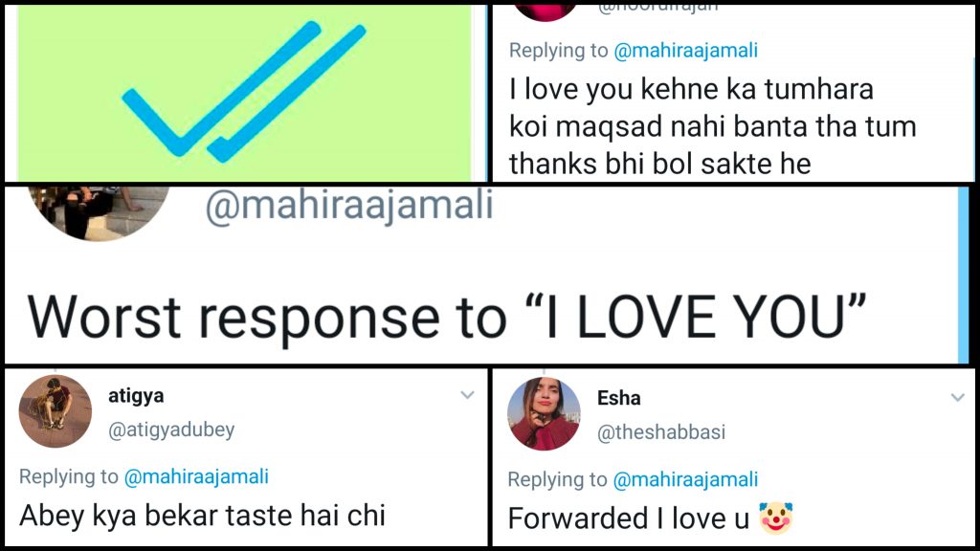The height and width of the screenshot is (551, 980).
Task: Click the blue double check mark icon
Action: coord(245,93)
